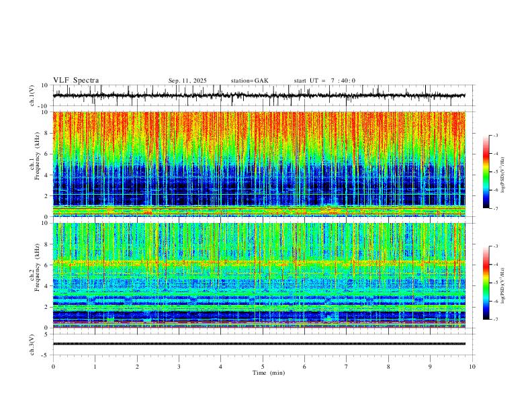Click the 'start UT = 7 :40: 0' text
532x411 pixels.
pyautogui.click(x=324, y=81)
